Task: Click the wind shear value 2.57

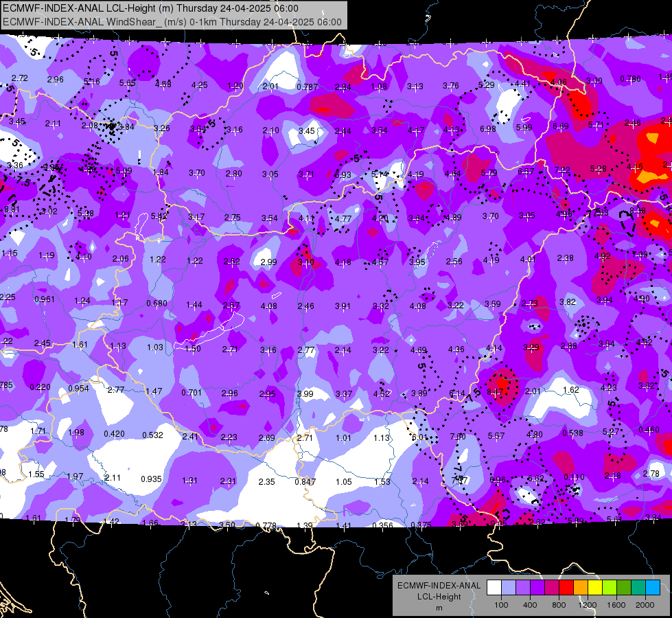Action: pos(231,306)
